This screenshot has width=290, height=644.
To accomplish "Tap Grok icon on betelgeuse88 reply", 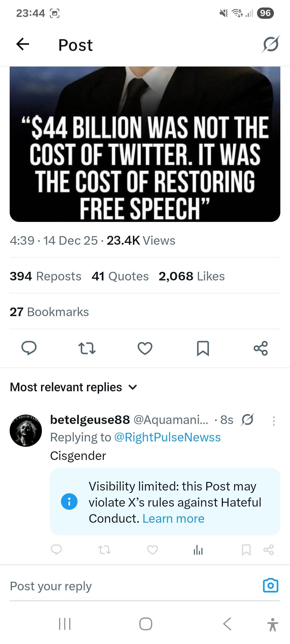I will point(247,420).
